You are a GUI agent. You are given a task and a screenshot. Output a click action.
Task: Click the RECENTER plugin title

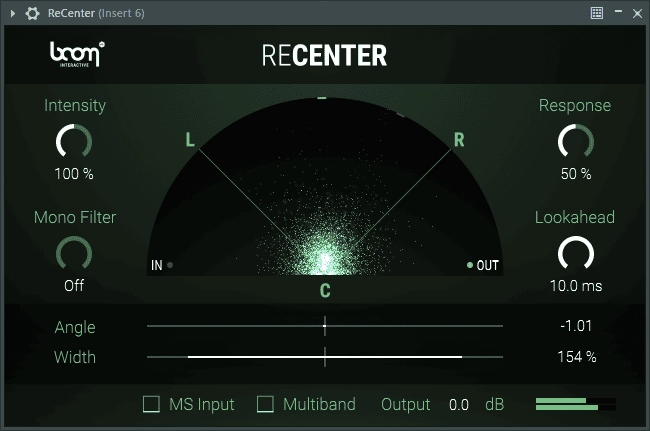coord(325,56)
